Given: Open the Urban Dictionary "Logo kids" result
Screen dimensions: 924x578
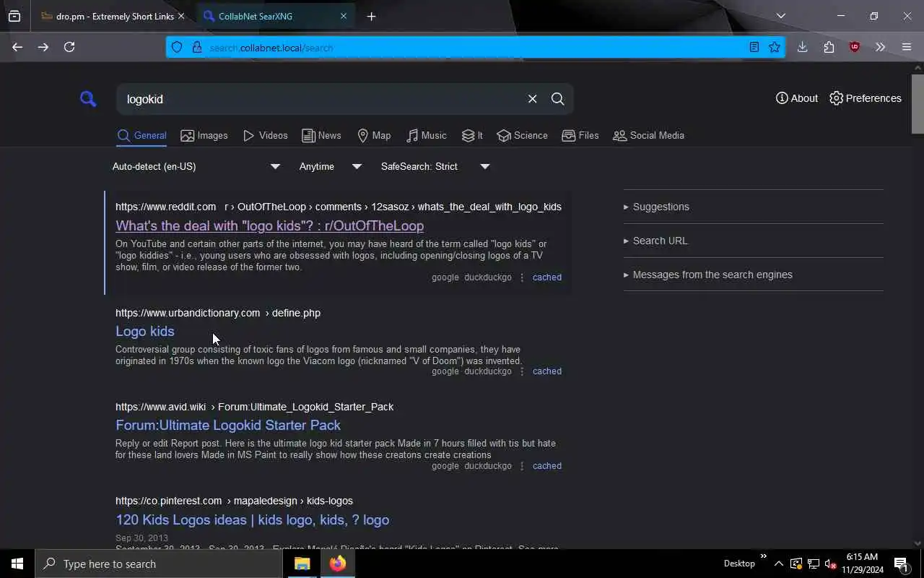Looking at the screenshot, I should point(145,331).
